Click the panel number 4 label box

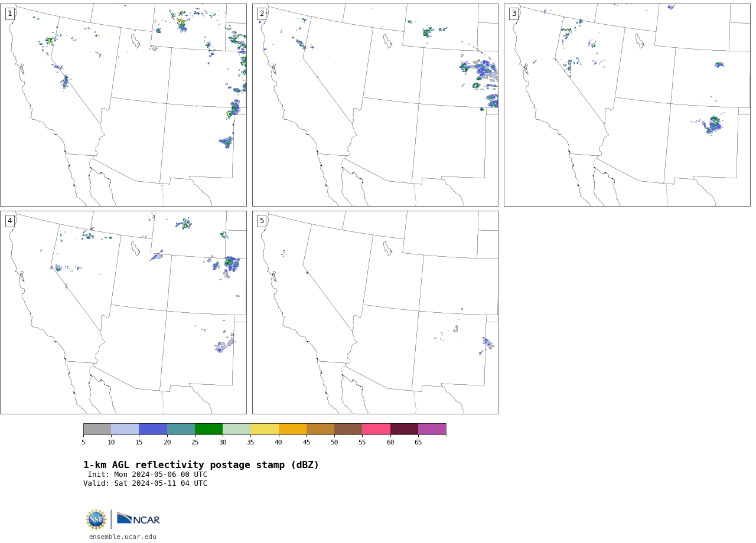9,221
